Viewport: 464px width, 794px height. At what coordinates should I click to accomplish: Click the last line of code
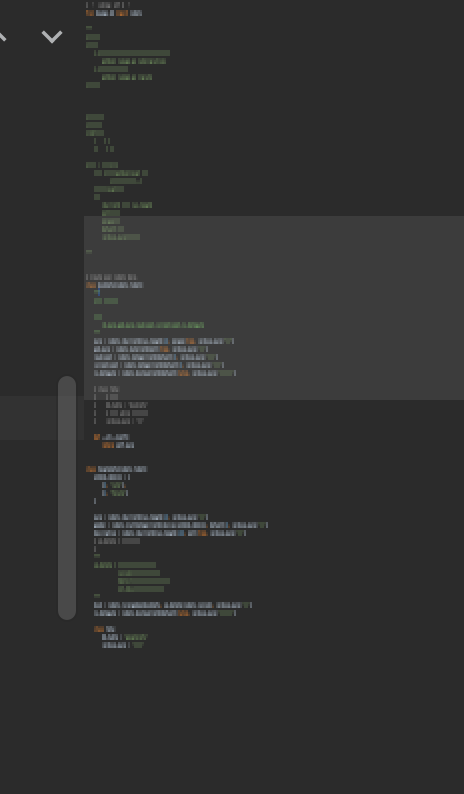pos(123,645)
